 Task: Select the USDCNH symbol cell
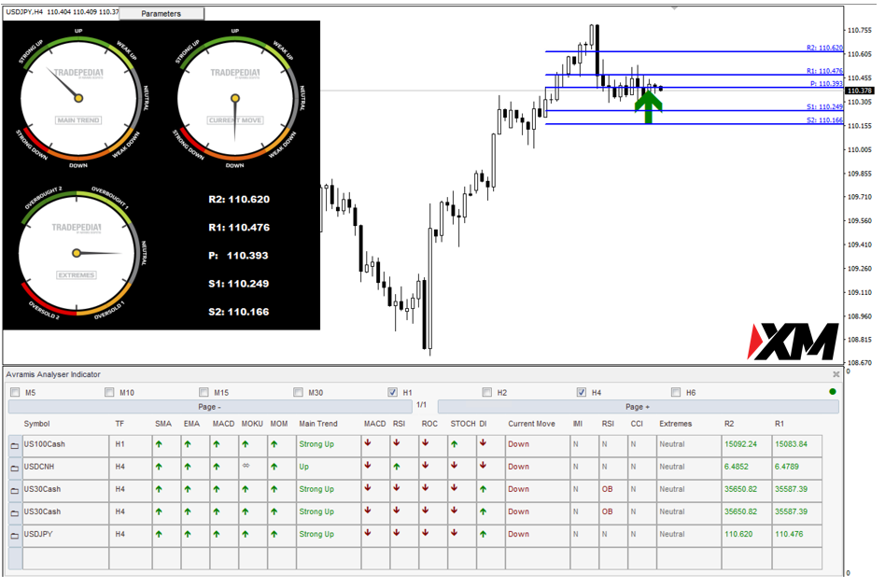(65, 468)
